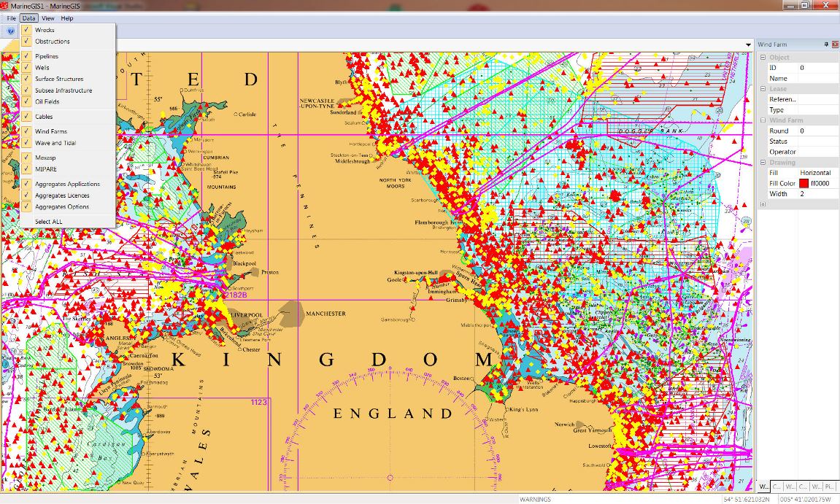Close the Wind Farm properties panel
Image resolution: width=840 pixels, height=504 pixels.
[x=835, y=44]
